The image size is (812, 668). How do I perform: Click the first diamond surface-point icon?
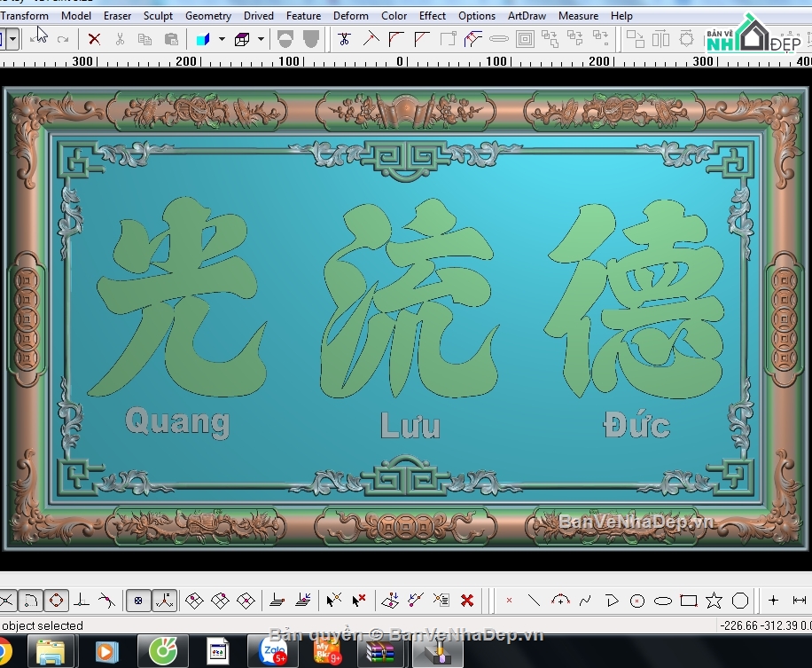(195, 601)
